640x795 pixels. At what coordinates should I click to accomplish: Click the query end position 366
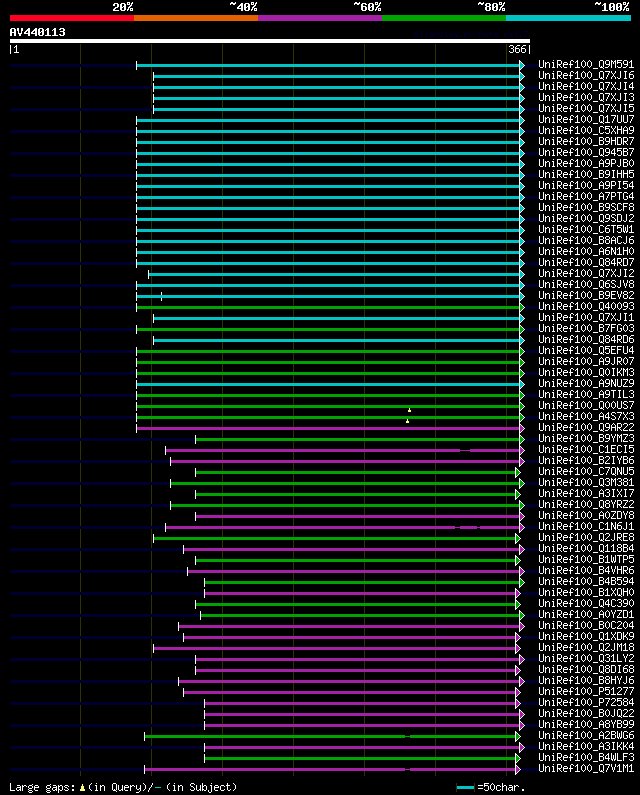tap(517, 49)
